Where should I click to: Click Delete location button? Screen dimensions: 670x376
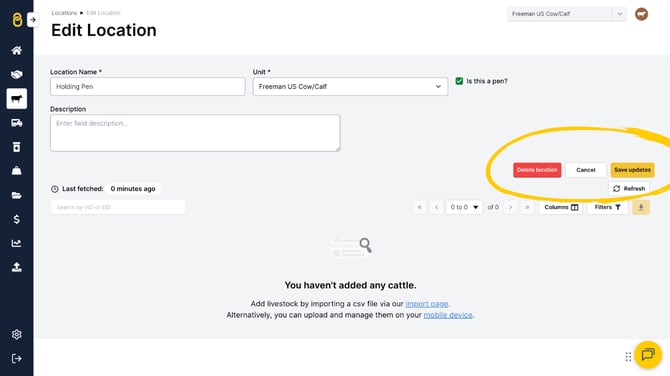[x=537, y=170]
